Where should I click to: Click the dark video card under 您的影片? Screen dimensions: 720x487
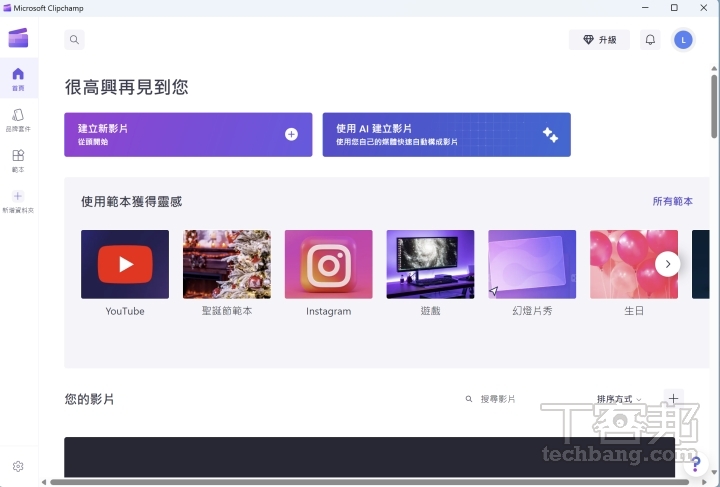[x=370, y=457]
